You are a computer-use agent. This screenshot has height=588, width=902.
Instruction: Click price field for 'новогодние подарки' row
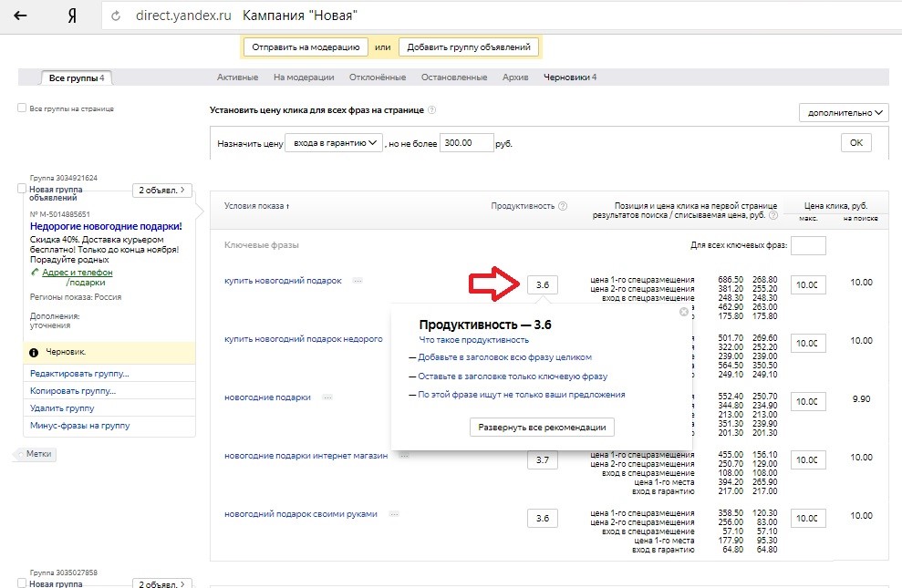808,401
